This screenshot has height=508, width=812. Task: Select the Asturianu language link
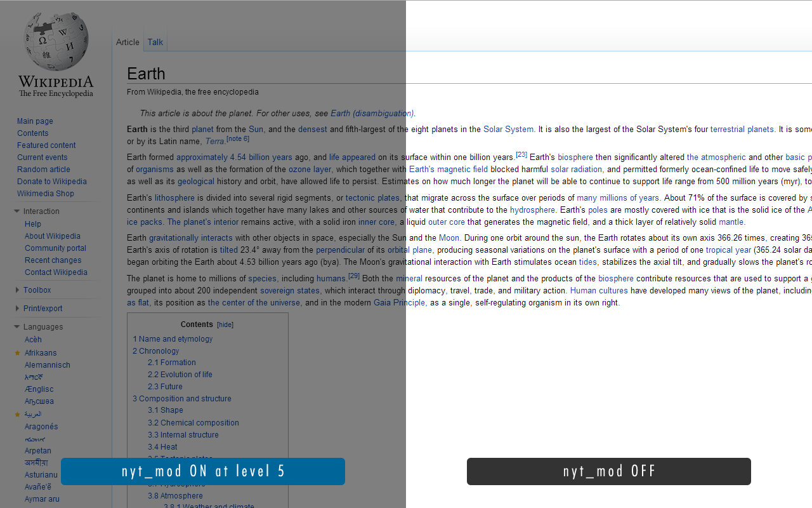(41, 475)
